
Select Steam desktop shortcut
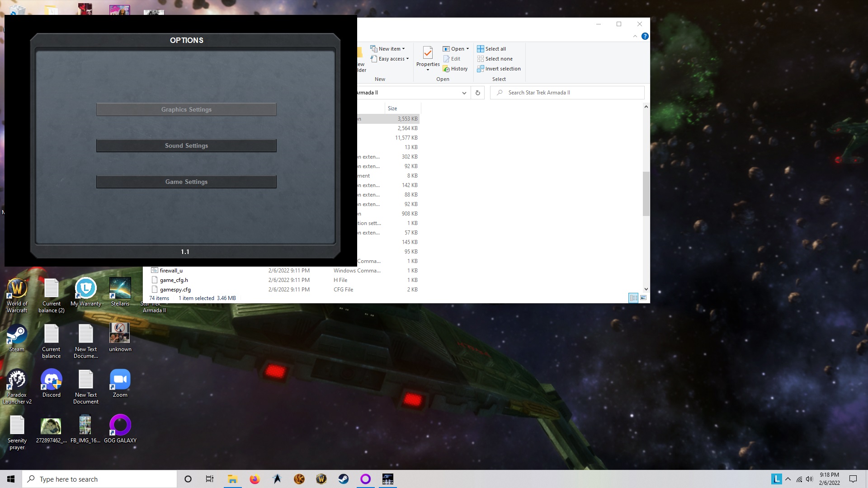[17, 338]
